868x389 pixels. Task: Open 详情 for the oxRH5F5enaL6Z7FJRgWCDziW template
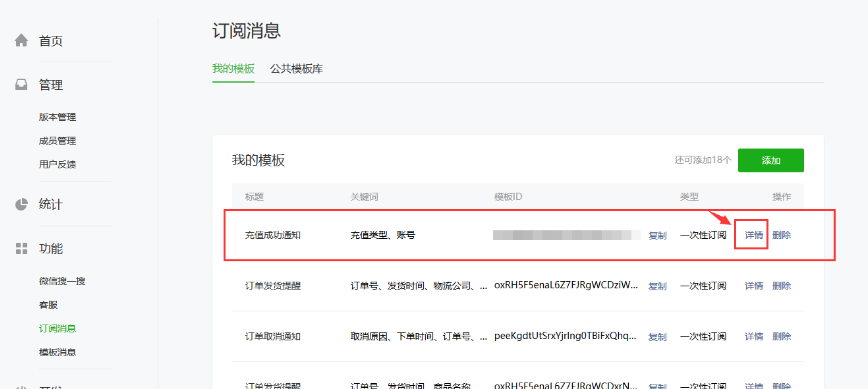[x=753, y=286]
